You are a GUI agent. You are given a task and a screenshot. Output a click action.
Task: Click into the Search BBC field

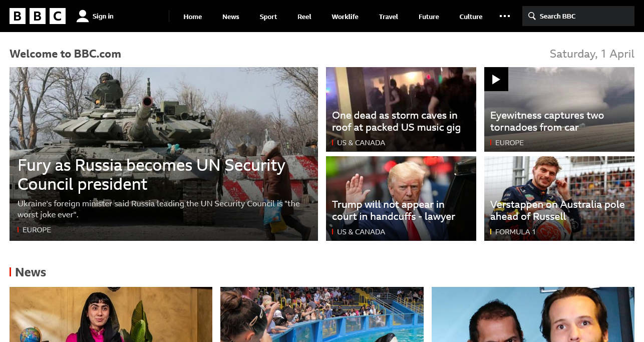(x=578, y=16)
